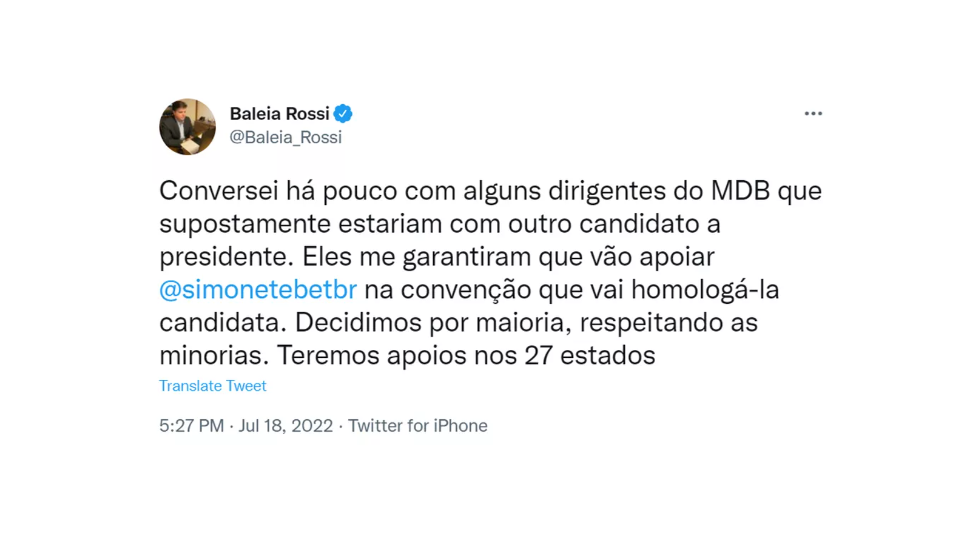
Task: Open Baleia Rossi's profile photo
Action: (187, 126)
